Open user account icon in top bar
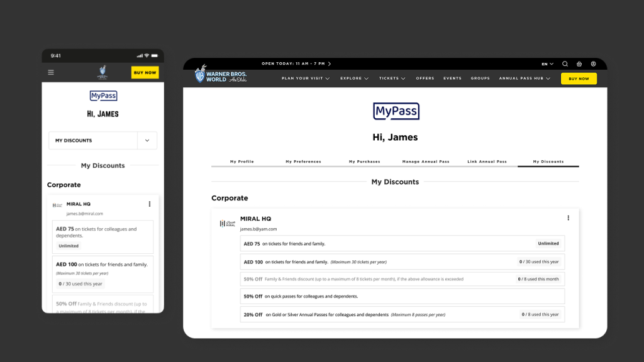Image resolution: width=644 pixels, height=362 pixels. [594, 64]
